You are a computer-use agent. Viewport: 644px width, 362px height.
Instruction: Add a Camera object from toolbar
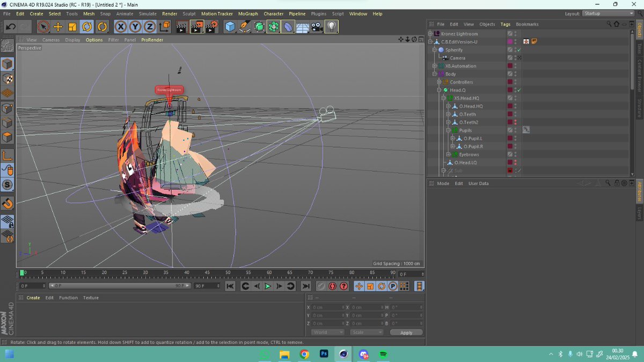(x=317, y=26)
